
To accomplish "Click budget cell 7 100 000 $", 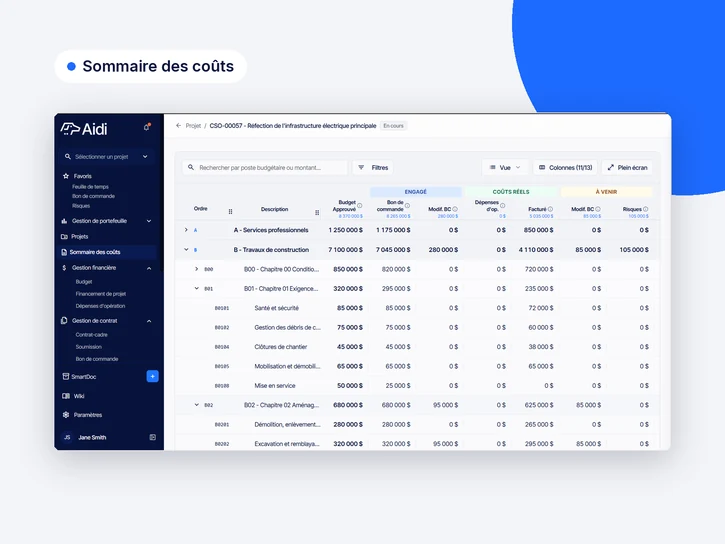I will click(345, 250).
